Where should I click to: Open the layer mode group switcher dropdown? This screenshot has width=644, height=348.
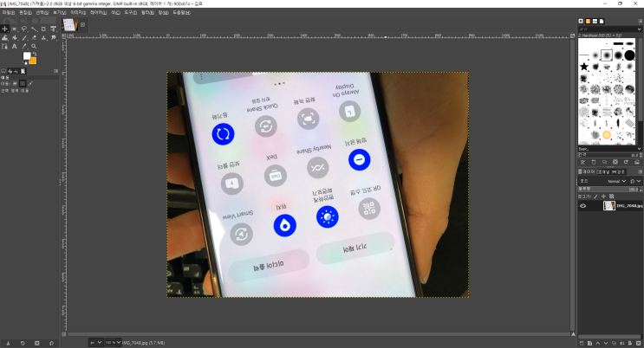click(635, 181)
